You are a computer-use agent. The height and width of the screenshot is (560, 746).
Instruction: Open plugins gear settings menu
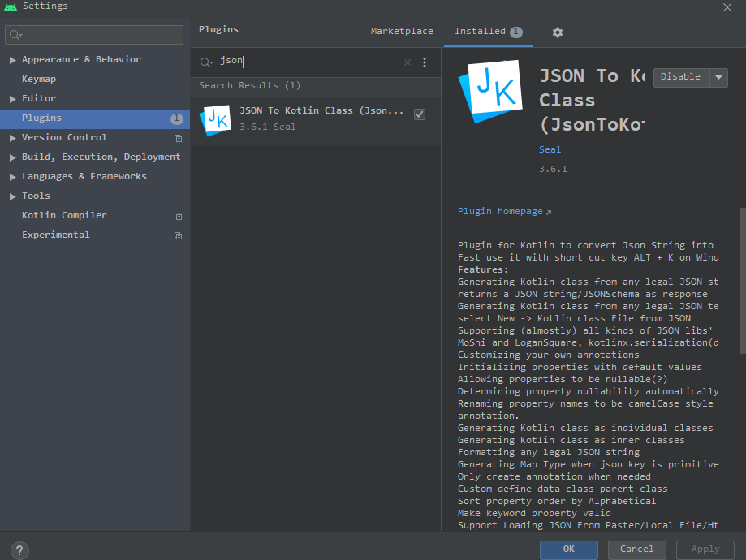click(x=557, y=32)
